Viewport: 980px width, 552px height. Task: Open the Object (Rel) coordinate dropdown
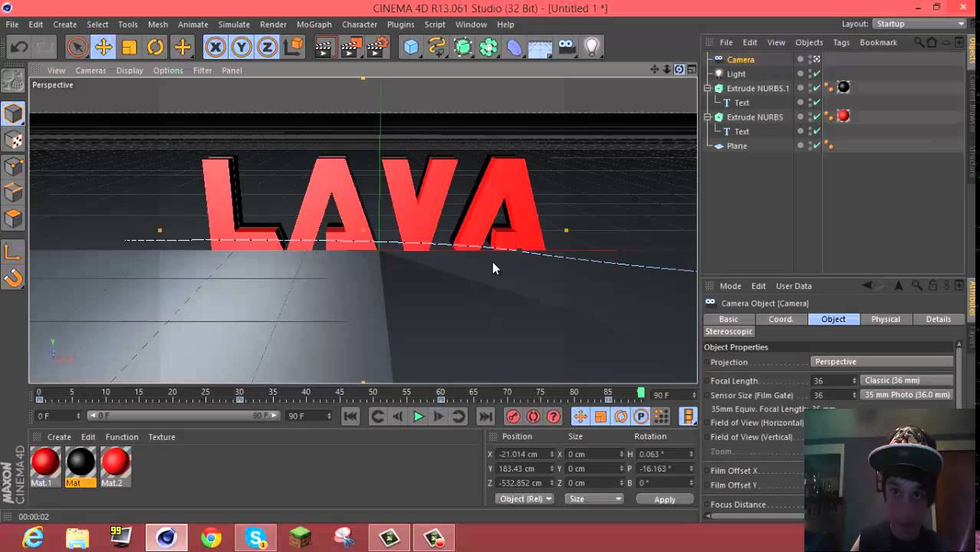524,498
